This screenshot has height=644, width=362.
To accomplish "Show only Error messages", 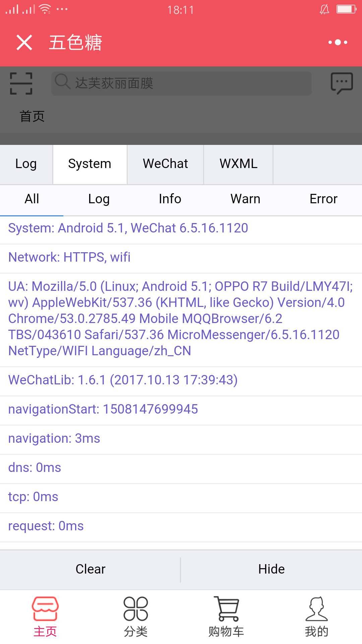I will point(323,199).
